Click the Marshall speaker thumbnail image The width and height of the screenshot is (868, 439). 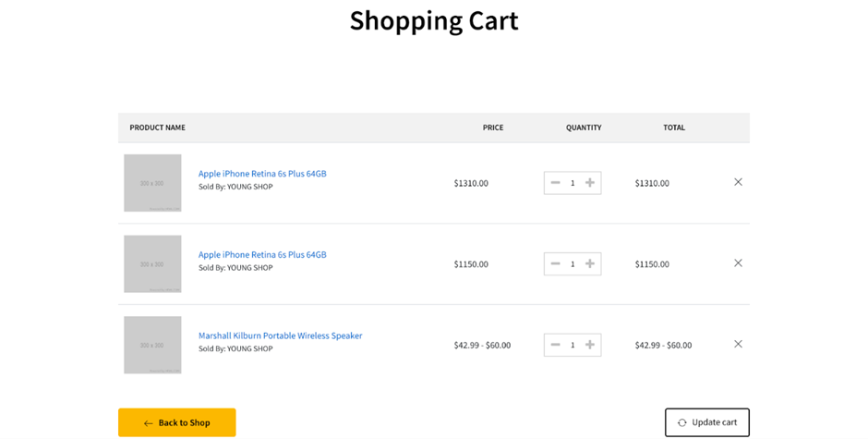click(152, 345)
